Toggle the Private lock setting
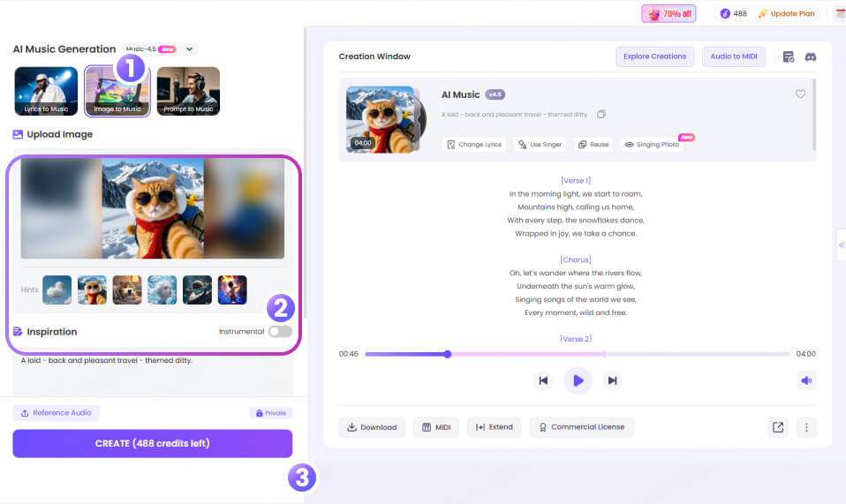This screenshot has height=504, width=846. pyautogui.click(x=271, y=412)
